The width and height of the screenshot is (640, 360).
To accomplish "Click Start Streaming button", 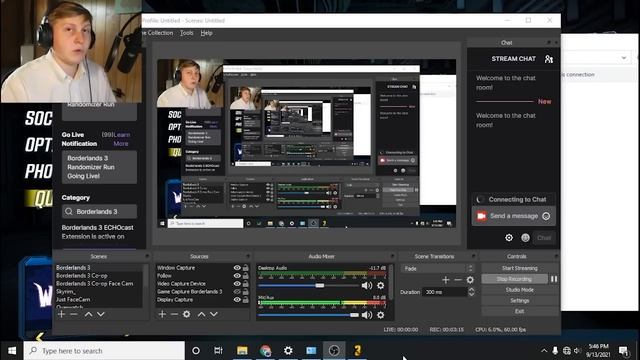I will click(520, 268).
